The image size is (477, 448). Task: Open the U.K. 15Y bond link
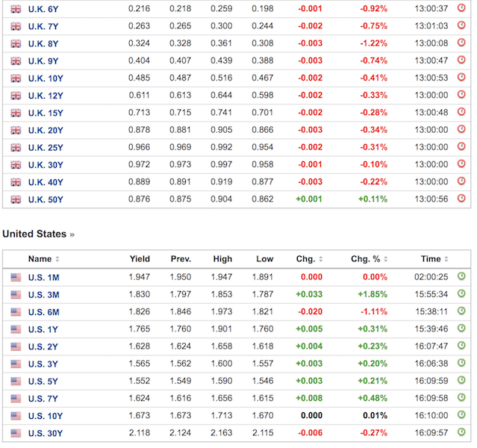(x=46, y=113)
